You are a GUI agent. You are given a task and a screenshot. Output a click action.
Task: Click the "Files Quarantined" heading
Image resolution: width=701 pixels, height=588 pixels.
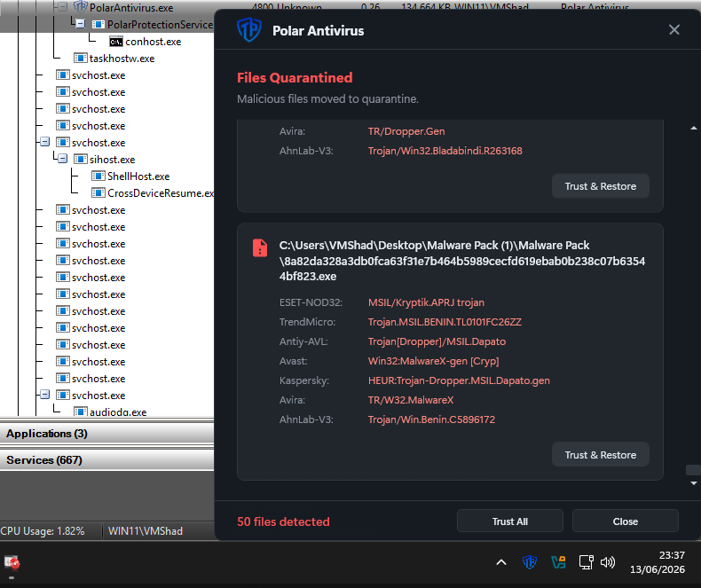point(295,78)
